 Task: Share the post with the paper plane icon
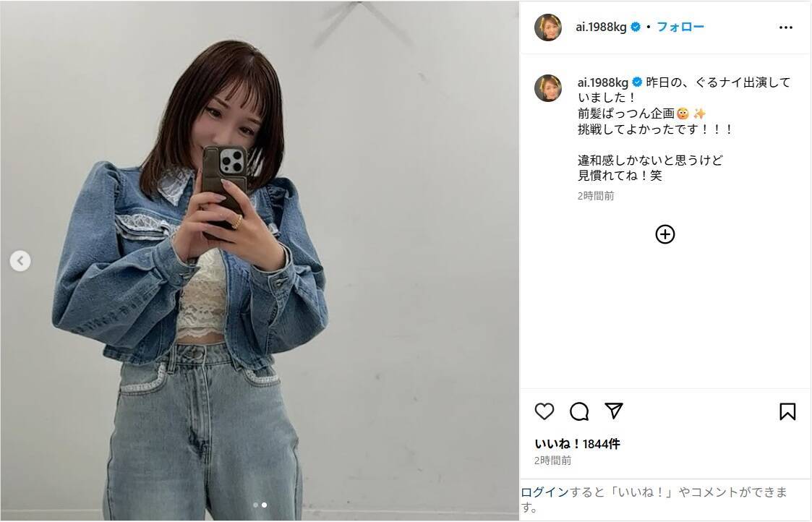[614, 411]
